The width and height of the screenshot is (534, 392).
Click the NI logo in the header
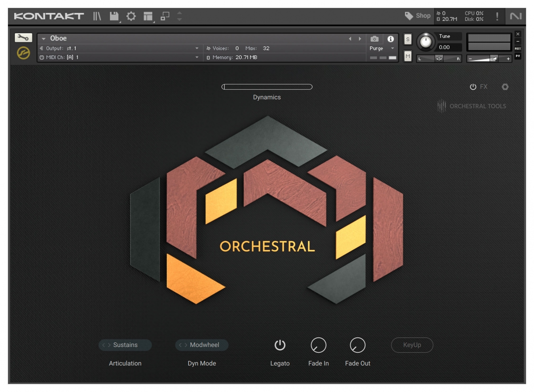516,16
